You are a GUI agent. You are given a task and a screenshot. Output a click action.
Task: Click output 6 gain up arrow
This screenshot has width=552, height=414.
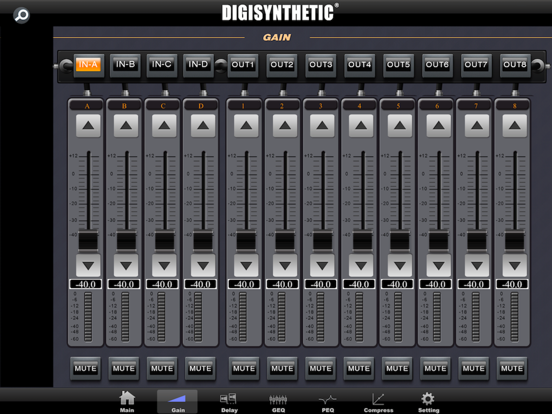(x=439, y=126)
